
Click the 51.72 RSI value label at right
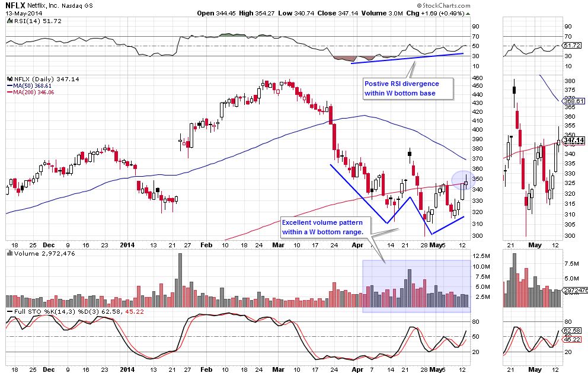click(x=574, y=46)
